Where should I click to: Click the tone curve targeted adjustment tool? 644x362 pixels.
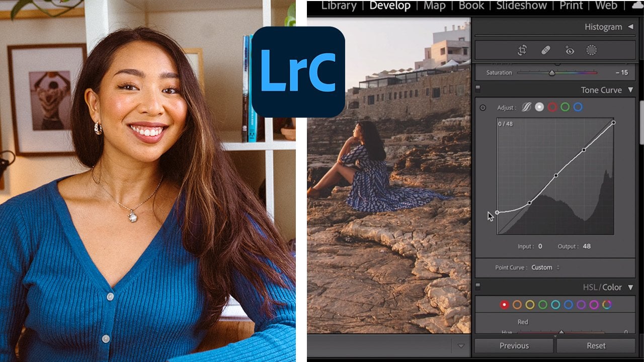[x=483, y=108]
